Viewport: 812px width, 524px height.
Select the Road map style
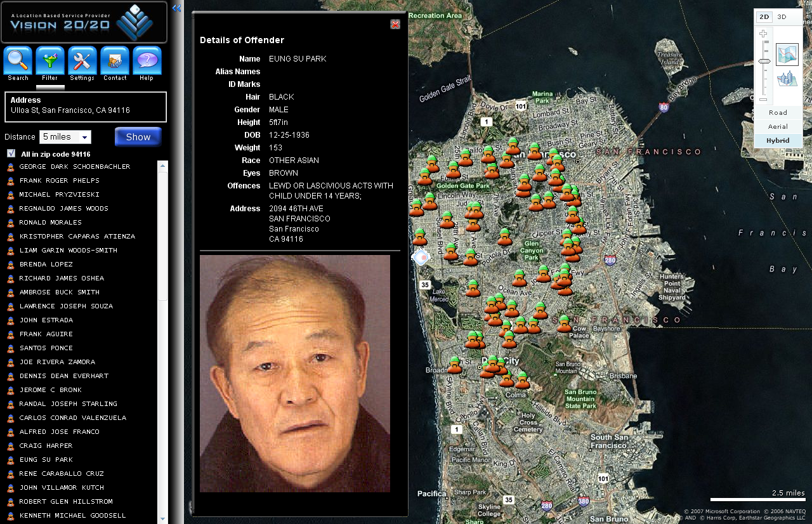(778, 112)
